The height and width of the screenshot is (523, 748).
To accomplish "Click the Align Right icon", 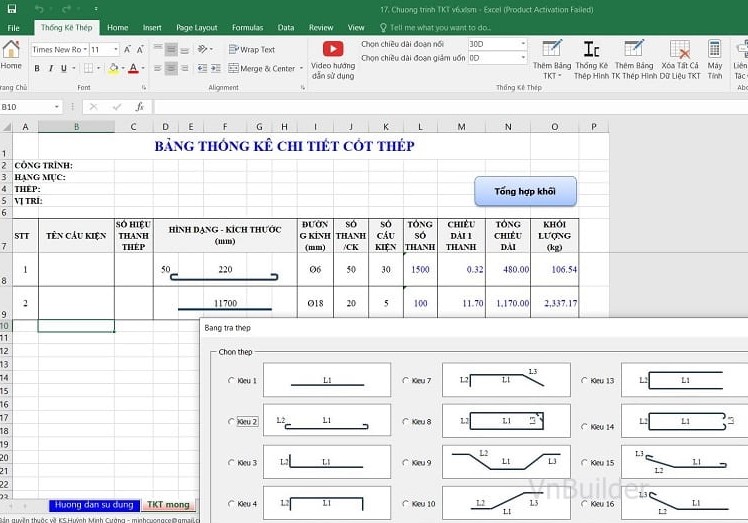I will [x=185, y=68].
